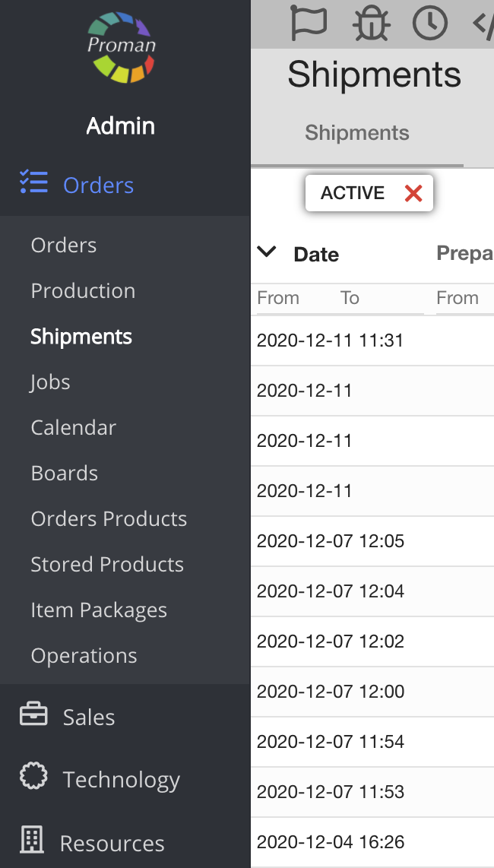Open the bug report icon
The width and height of the screenshot is (494, 868).
372,23
